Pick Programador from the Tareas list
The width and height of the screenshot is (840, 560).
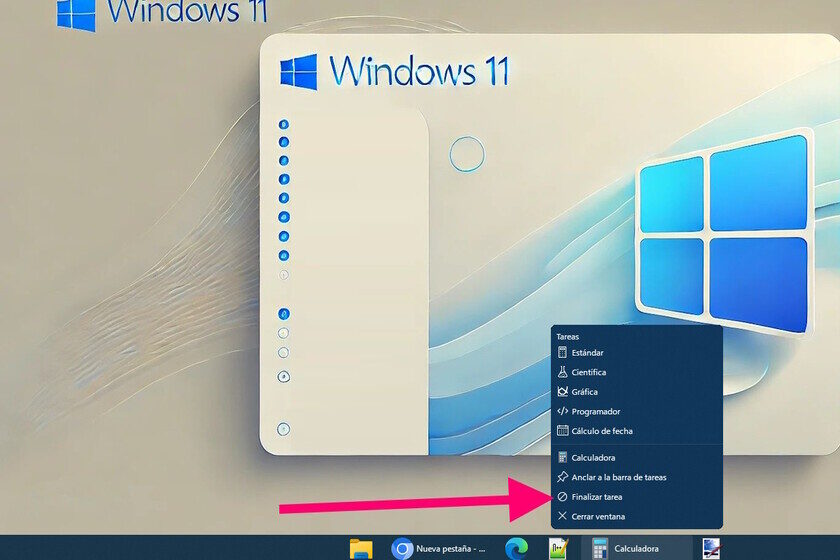coord(636,412)
